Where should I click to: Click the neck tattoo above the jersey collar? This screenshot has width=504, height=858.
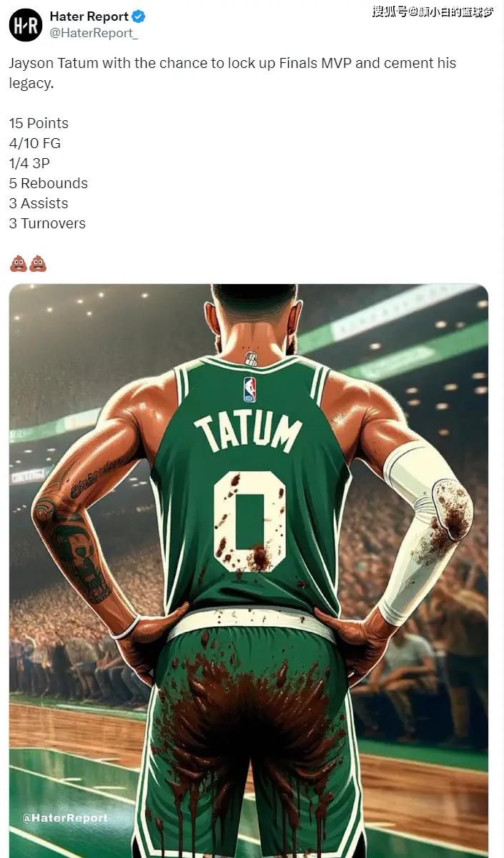[250, 359]
